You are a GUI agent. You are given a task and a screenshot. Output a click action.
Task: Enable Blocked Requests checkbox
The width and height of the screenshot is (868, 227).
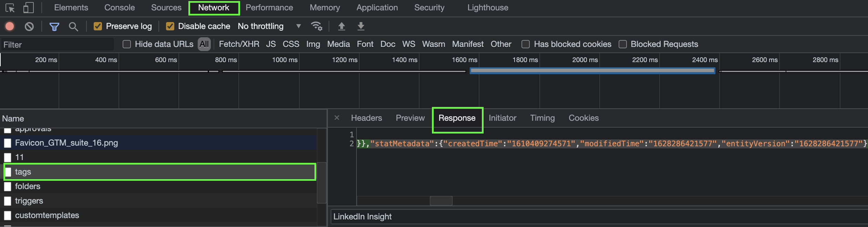pos(622,44)
